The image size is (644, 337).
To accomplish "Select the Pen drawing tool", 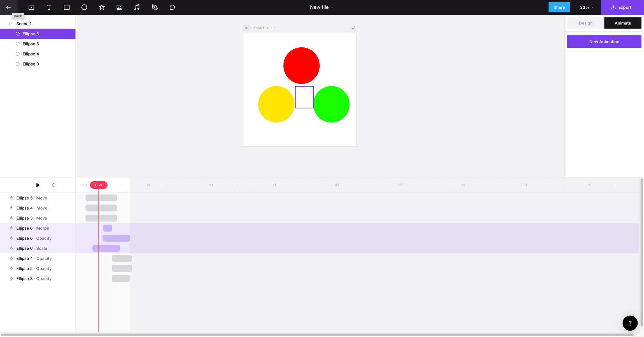I will [x=155, y=7].
